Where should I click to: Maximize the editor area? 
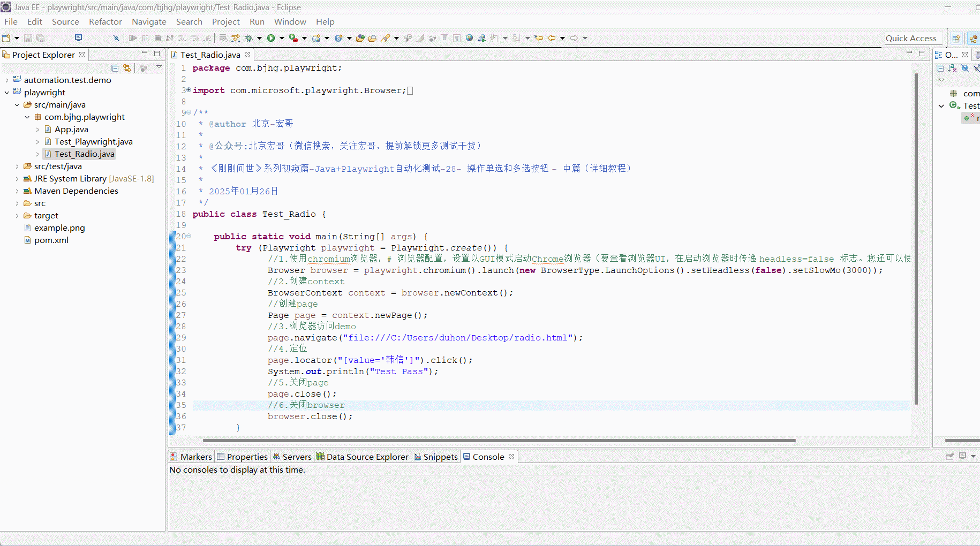click(x=922, y=53)
